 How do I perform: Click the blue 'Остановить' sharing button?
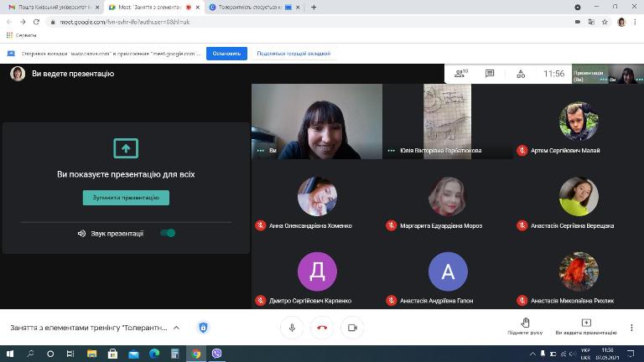tap(226, 54)
